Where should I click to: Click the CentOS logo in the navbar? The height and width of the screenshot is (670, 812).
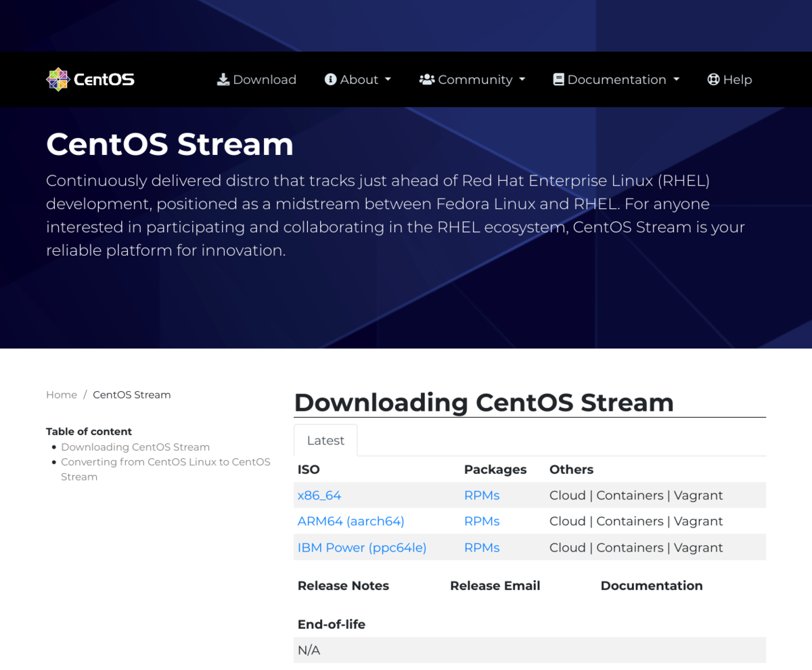(91, 79)
